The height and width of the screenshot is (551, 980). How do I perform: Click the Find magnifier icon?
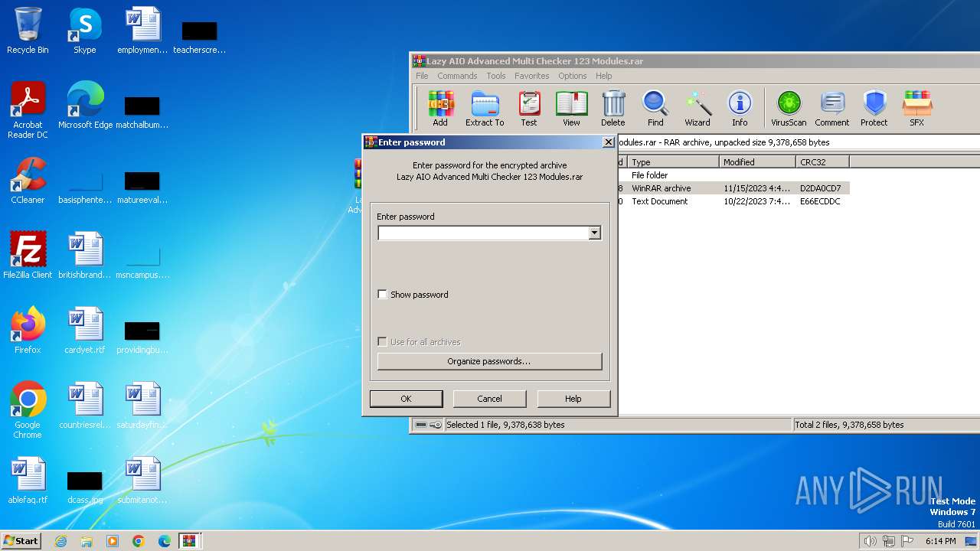[655, 108]
